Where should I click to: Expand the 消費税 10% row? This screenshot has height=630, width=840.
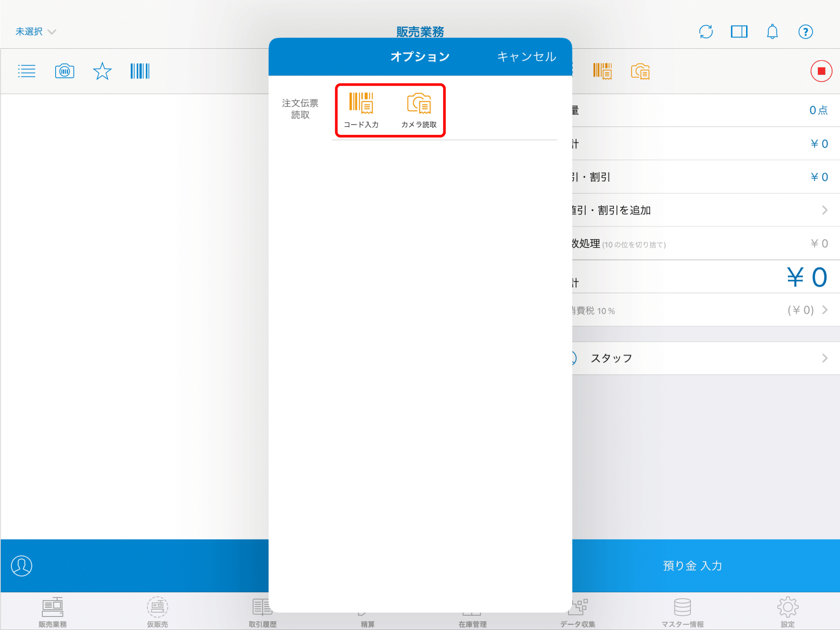click(824, 310)
